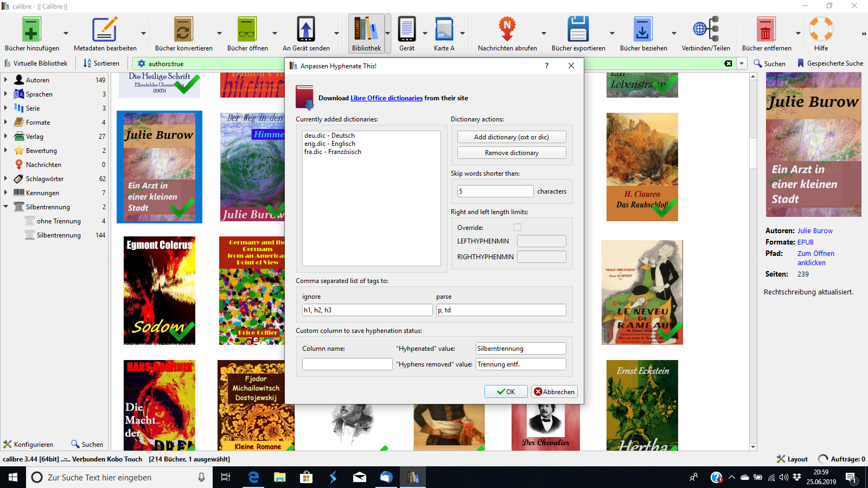Image resolution: width=868 pixels, height=488 pixels.
Task: Click the Gerät toolbar icon
Action: click(x=407, y=29)
